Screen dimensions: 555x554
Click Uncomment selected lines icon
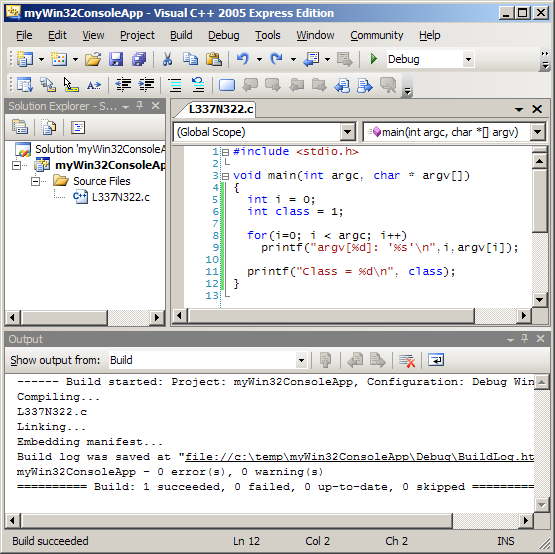pos(198,85)
